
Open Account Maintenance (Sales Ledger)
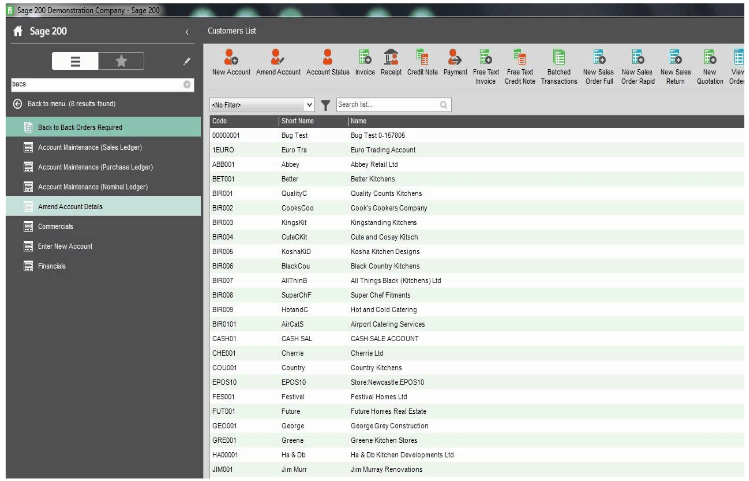pyautogui.click(x=104, y=148)
